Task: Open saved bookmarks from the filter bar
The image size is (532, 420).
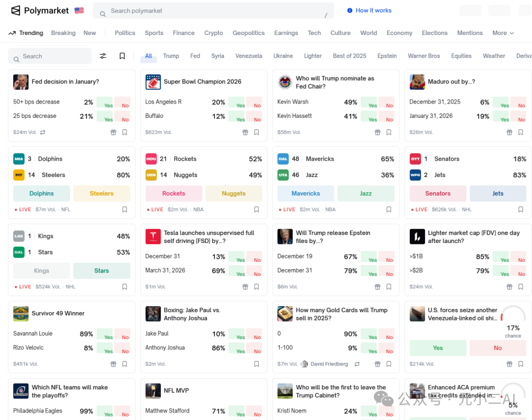Action: [122, 56]
